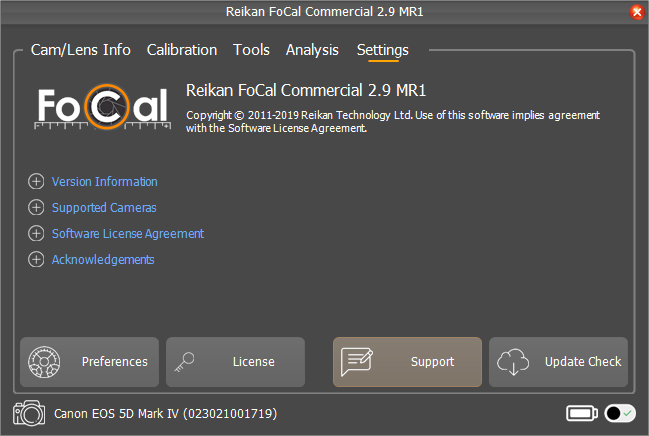This screenshot has width=649, height=436.
Task: Click the copyright notice text
Action: tap(393, 122)
